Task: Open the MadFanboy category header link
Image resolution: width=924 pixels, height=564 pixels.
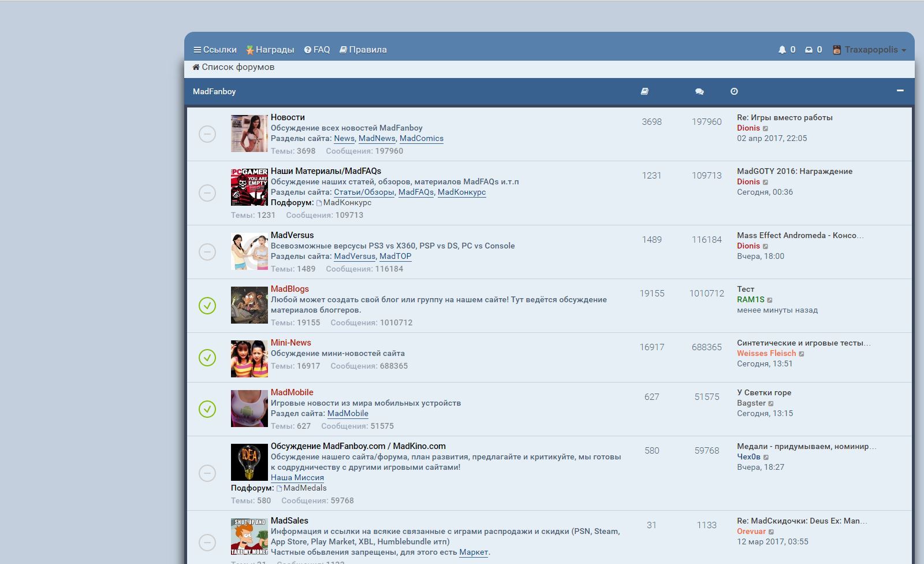Action: click(214, 91)
